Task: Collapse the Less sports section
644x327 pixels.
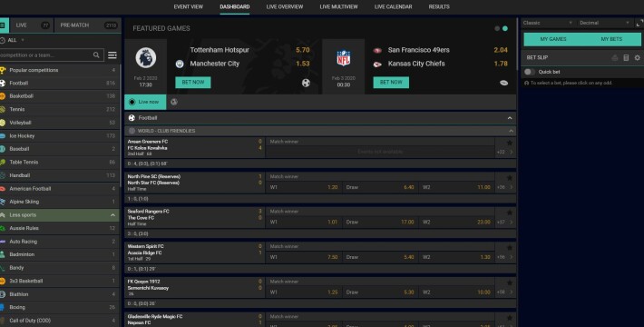Action: click(x=60, y=215)
